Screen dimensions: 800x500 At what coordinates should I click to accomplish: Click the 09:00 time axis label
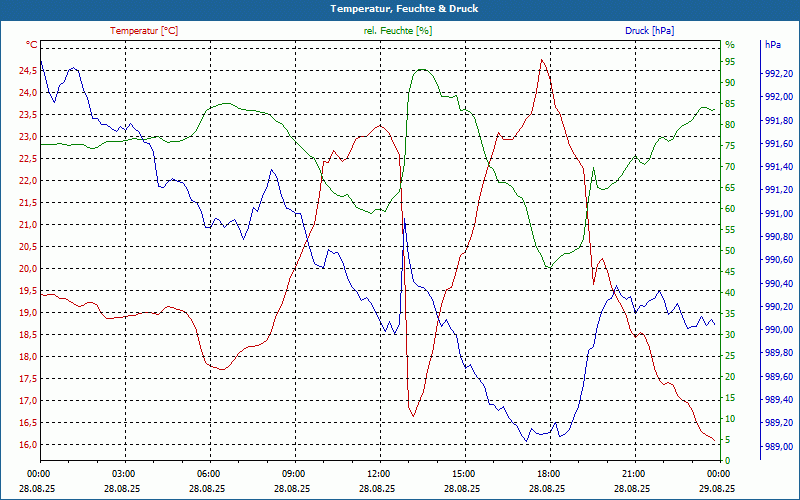(294, 473)
